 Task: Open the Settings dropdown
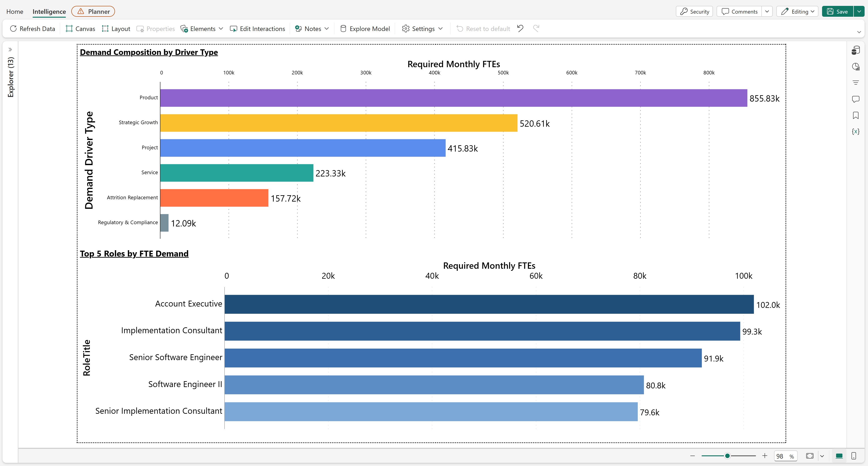pos(422,29)
